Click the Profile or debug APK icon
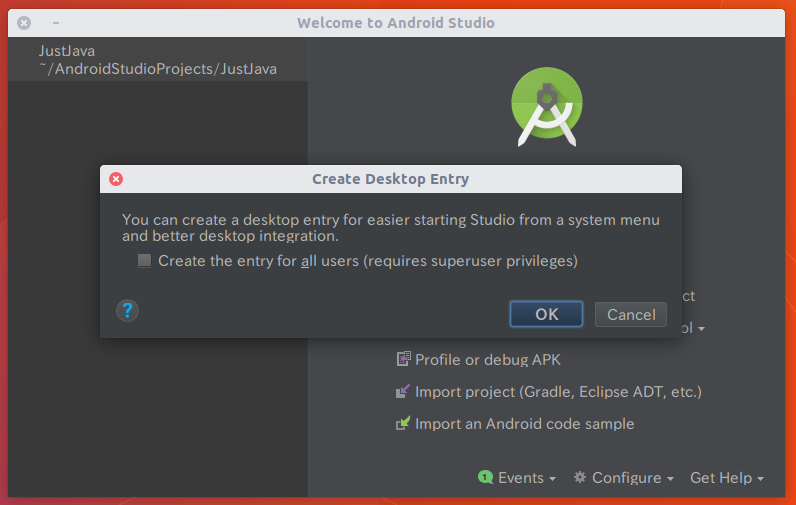This screenshot has width=796, height=505. click(403, 359)
